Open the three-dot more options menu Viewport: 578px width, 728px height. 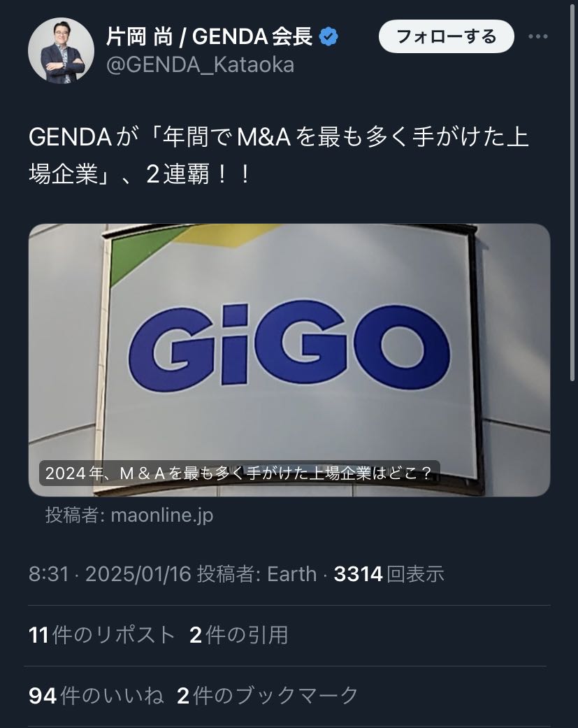tap(537, 36)
